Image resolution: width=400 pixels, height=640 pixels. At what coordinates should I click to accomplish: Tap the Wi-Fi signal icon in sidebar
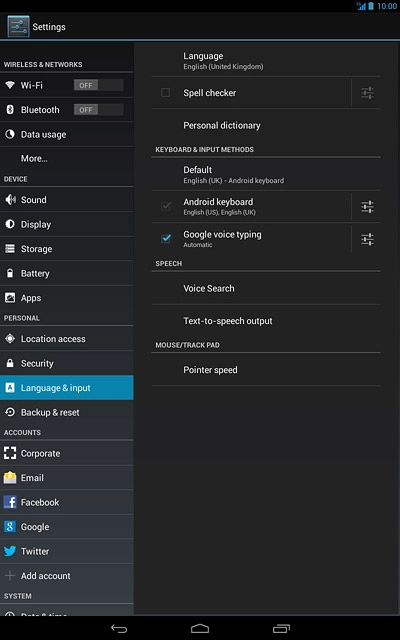coord(10,85)
